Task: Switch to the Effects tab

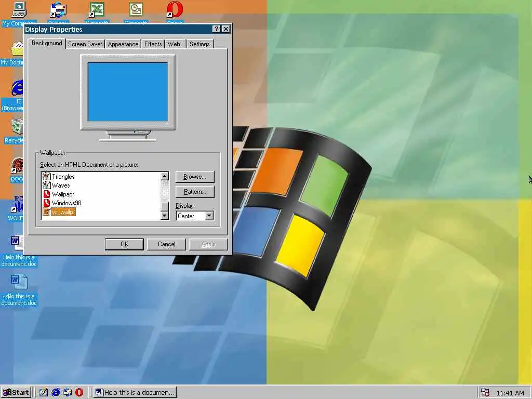Action: point(153,44)
